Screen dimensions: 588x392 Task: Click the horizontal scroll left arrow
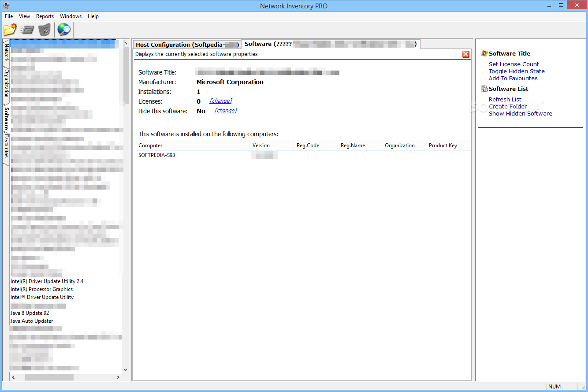pyautogui.click(x=13, y=377)
